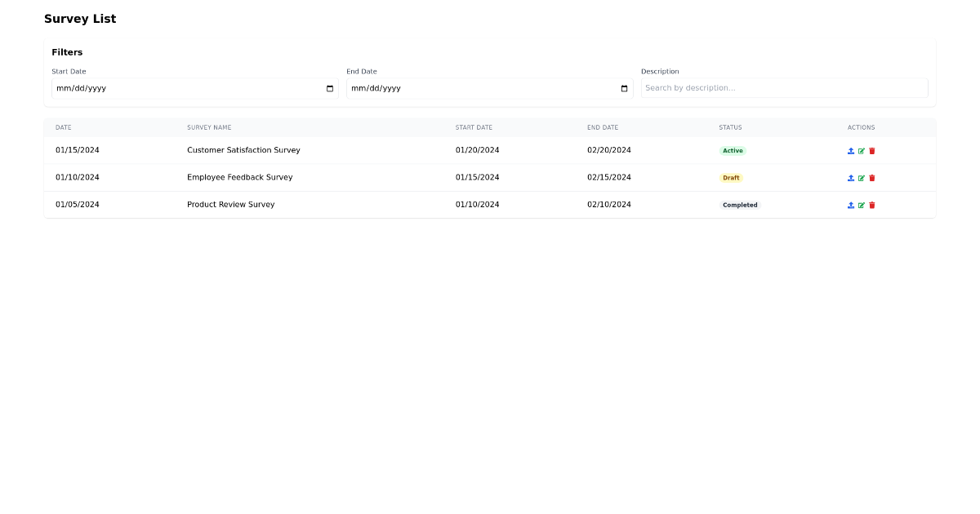Click upload icon for Employee Feedback Survey
Image resolution: width=980 pixels, height=514 pixels.
(x=851, y=178)
